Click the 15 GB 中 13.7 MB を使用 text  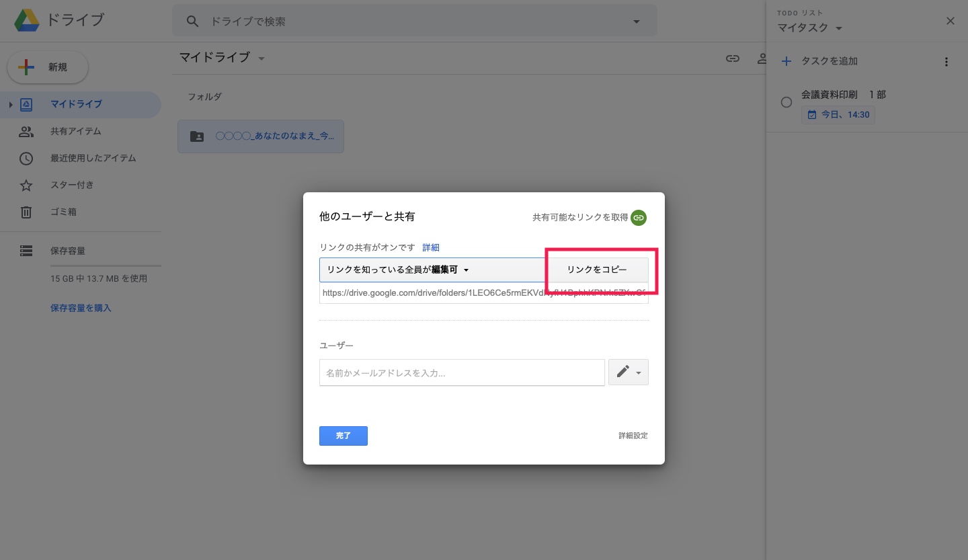[99, 278]
